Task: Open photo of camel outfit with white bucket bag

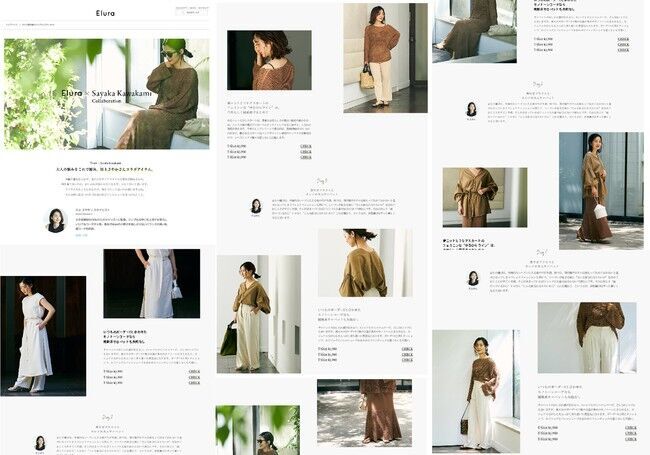Action: click(x=600, y=189)
